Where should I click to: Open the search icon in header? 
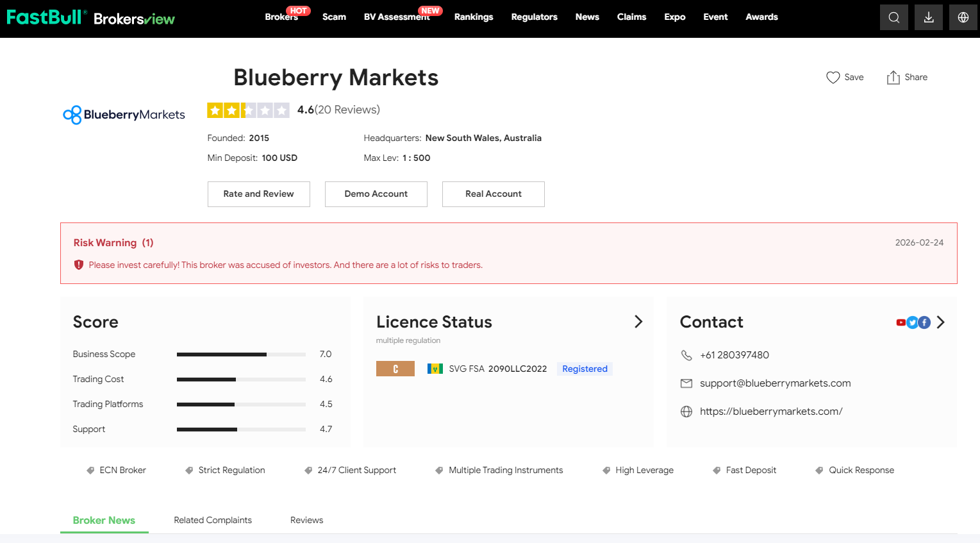(893, 18)
